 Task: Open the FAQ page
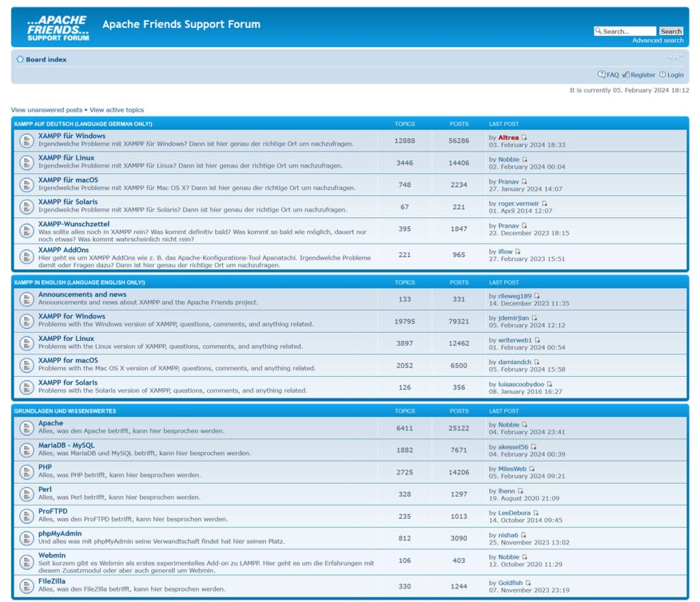pos(612,75)
